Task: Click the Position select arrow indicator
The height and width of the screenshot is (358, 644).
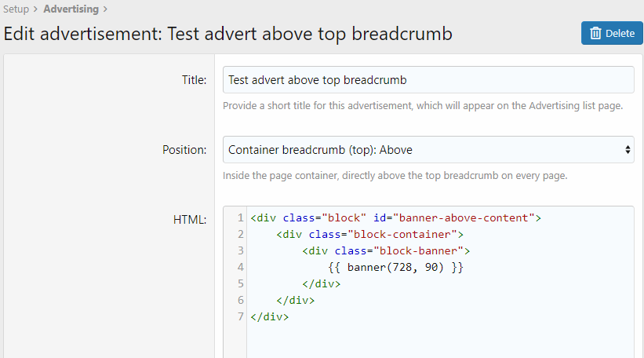Action: tap(628, 149)
